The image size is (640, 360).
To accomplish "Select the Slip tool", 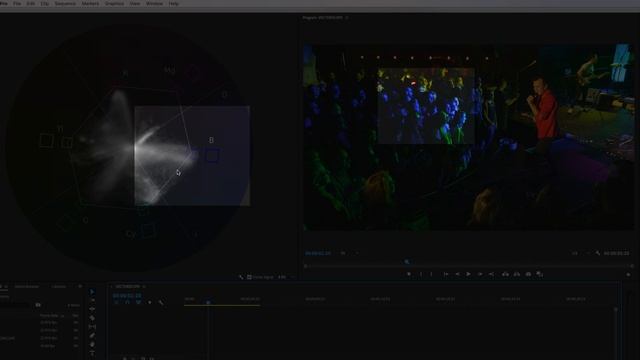I will click(92, 327).
